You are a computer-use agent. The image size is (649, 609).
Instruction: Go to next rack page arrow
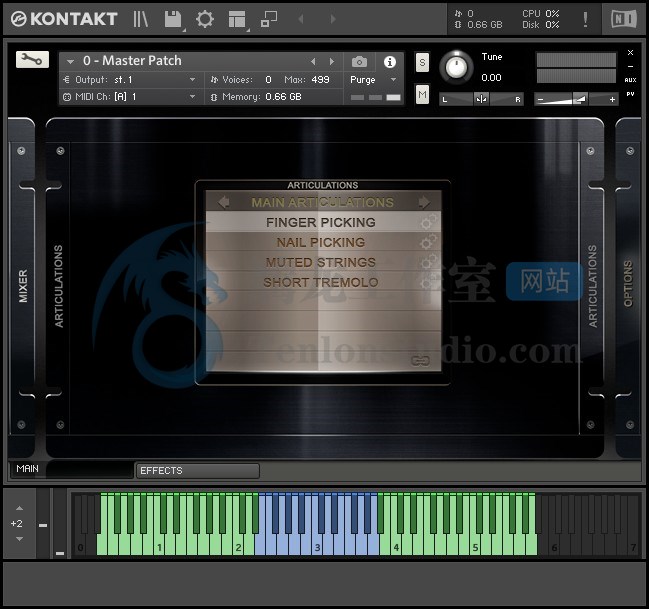pos(333,19)
